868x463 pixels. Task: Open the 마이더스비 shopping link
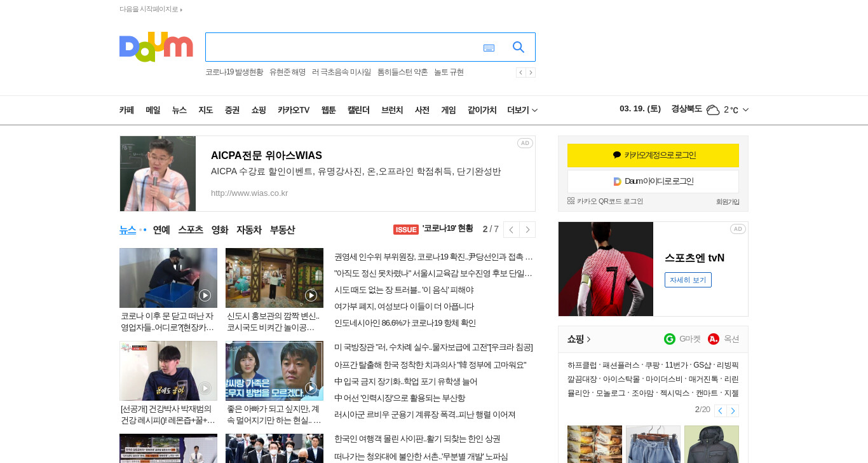[664, 379]
